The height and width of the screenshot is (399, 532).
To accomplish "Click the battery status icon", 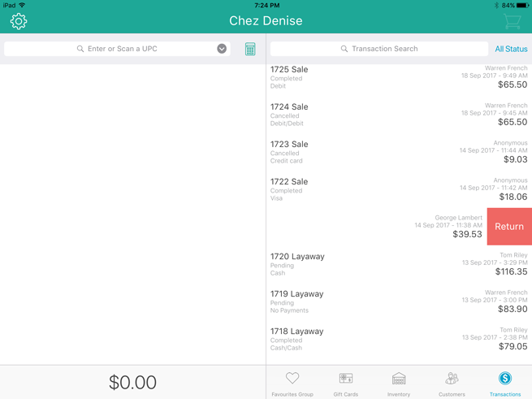I will 523,6.
